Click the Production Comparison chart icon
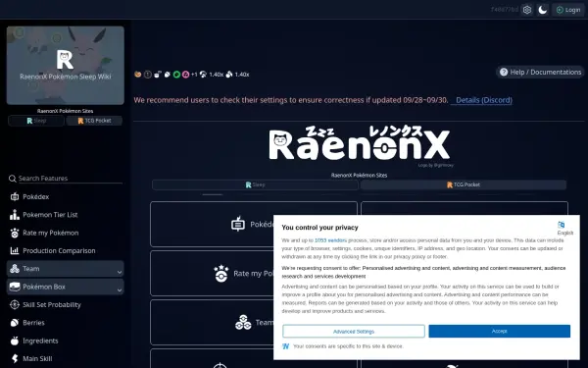 pyautogui.click(x=15, y=250)
